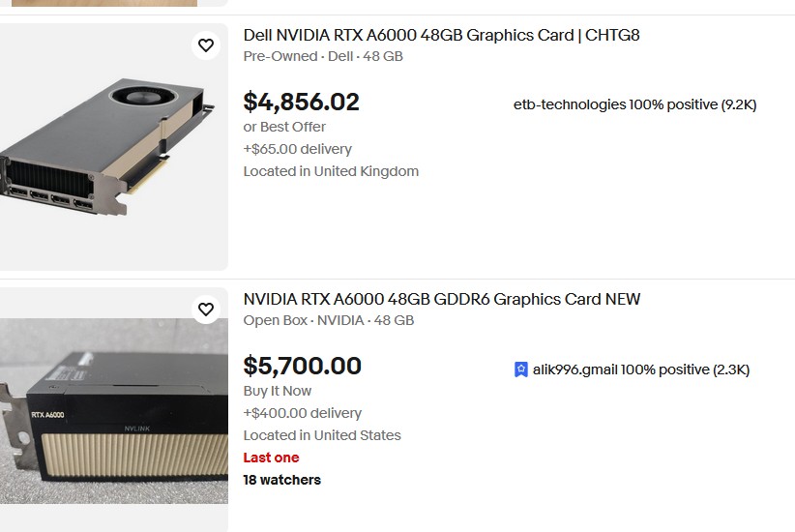Viewport: 795px width, 532px height.
Task: Click the red "Last one" label
Action: [x=271, y=458]
